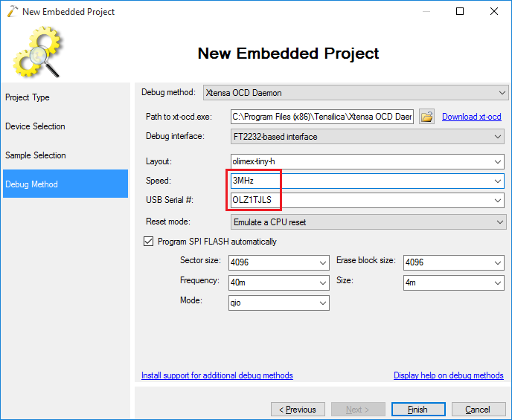Click the Mode value qio
This screenshot has height=420, width=512.
(235, 303)
